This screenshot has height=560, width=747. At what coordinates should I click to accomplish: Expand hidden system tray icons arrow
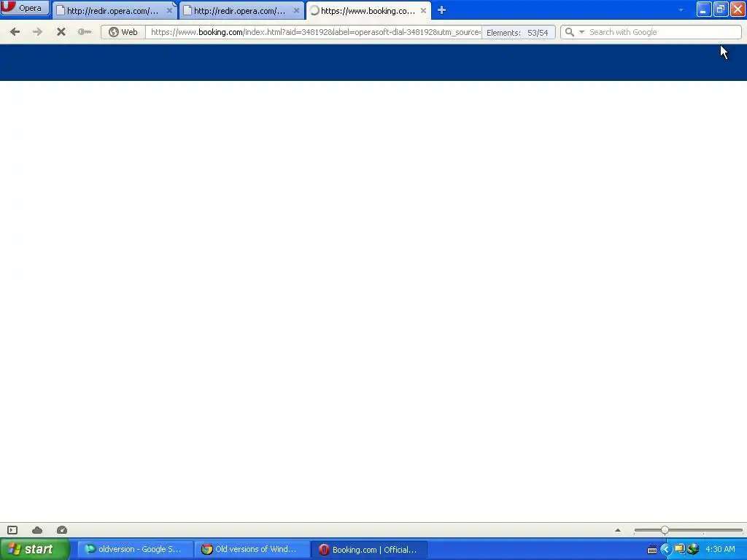pos(665,550)
